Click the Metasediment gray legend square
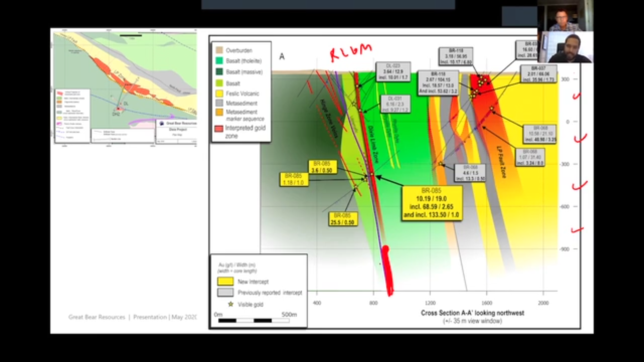The width and height of the screenshot is (644, 362). click(219, 103)
